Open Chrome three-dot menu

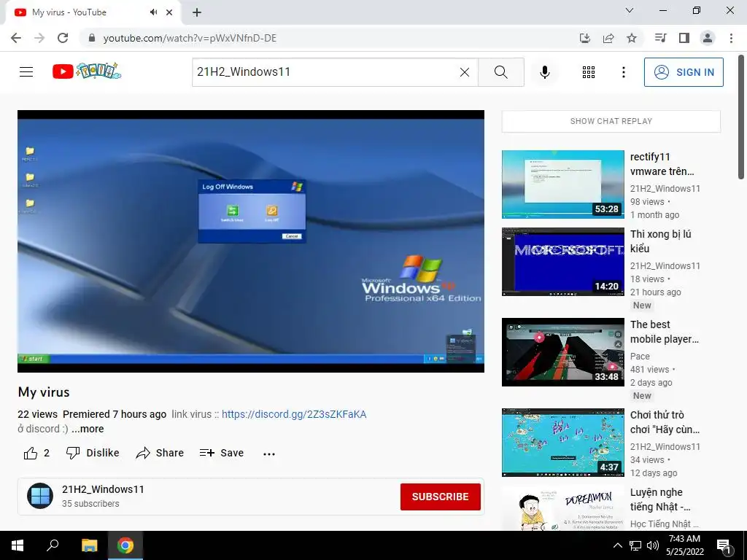point(731,38)
